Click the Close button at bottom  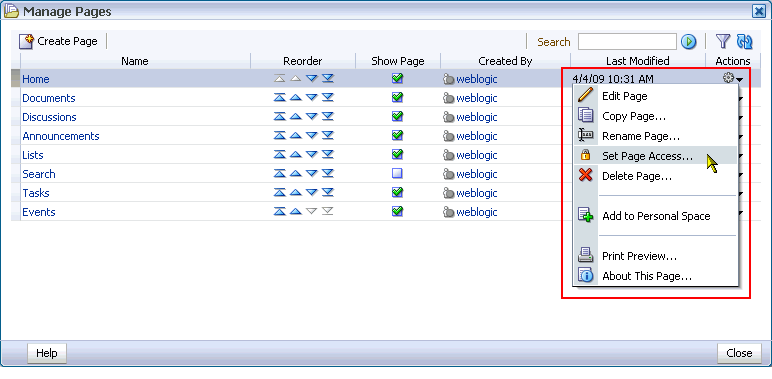point(739,353)
